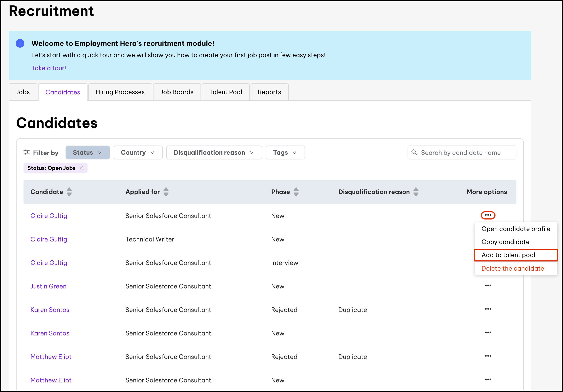Choose Delete the candidate option
Screen dimensions: 563x392
(x=512, y=268)
